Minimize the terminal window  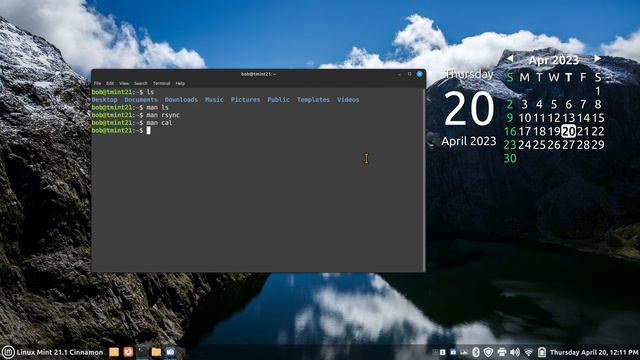pyautogui.click(x=400, y=74)
